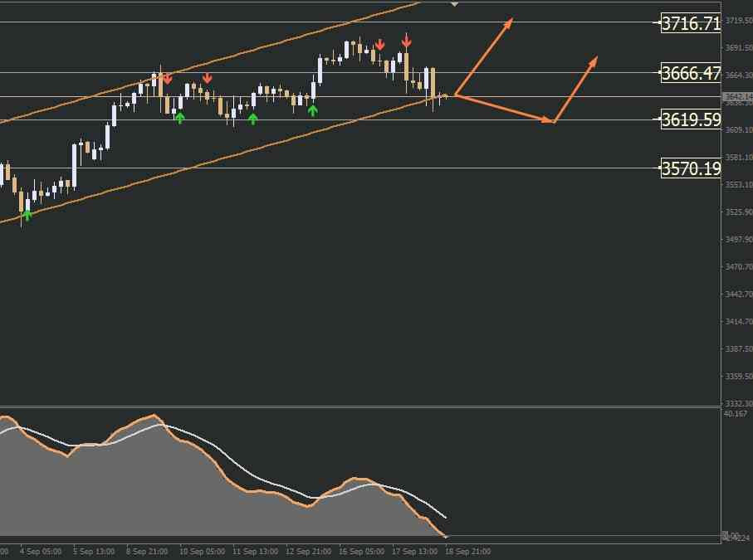Click the '4 Sep 05:00' time axis label
Screen dimensions: 753x560
[41, 552]
